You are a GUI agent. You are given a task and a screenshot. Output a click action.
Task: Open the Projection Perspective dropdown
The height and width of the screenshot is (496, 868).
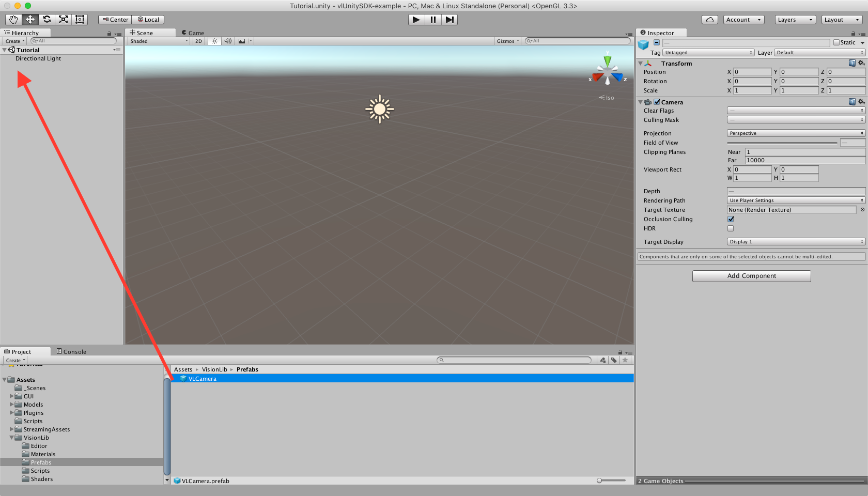click(x=796, y=133)
